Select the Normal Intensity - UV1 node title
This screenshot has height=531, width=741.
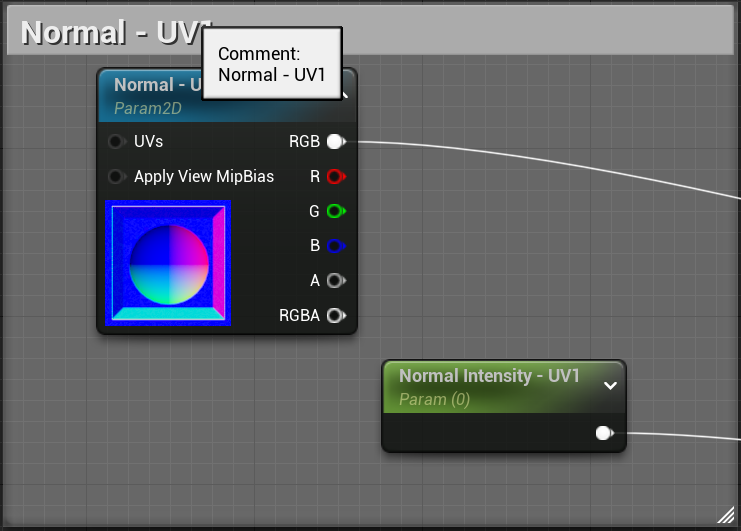click(489, 376)
